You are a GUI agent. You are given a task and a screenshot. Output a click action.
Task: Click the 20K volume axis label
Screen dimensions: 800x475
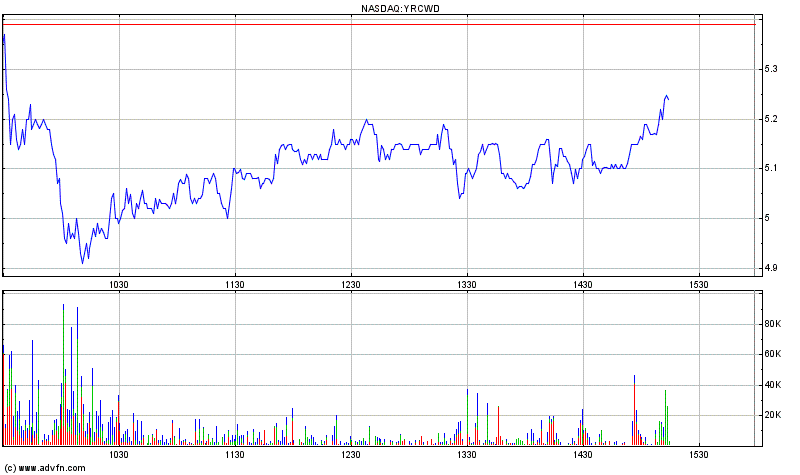click(x=772, y=415)
